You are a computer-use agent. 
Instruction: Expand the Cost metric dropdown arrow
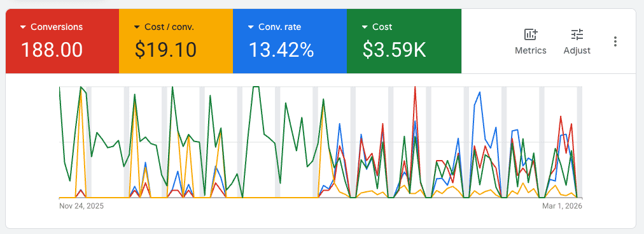tap(365, 27)
